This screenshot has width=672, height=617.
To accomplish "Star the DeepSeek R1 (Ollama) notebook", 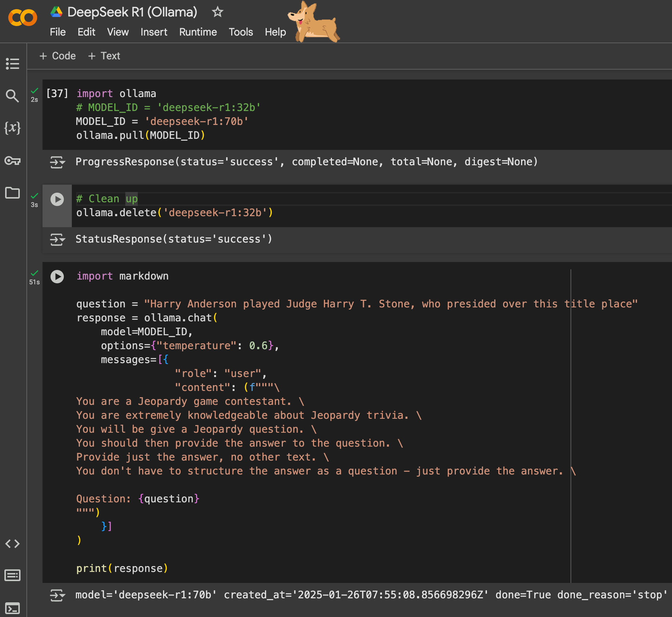I will 218,12.
